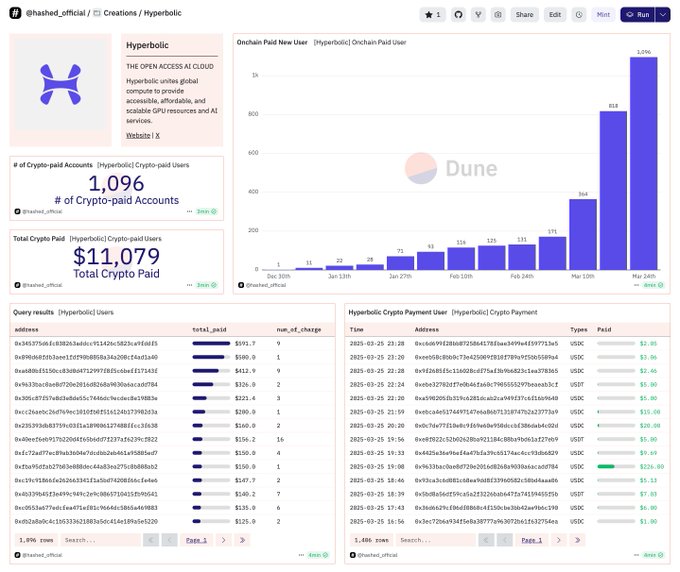This screenshot has width=680, height=572.
Task: Jump to the first page in the Crypto Payment table
Action: pos(486,540)
